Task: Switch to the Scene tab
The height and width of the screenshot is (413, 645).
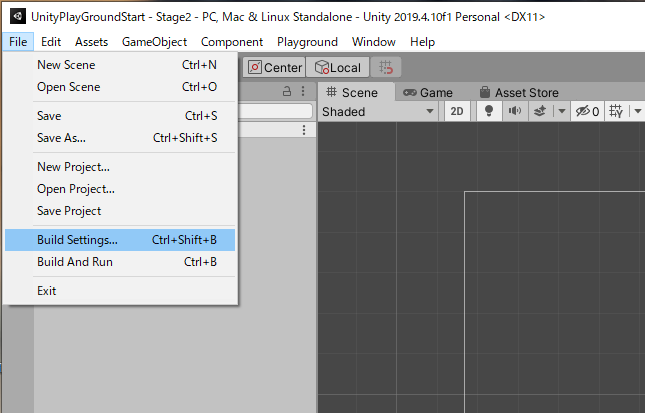Action: point(356,93)
